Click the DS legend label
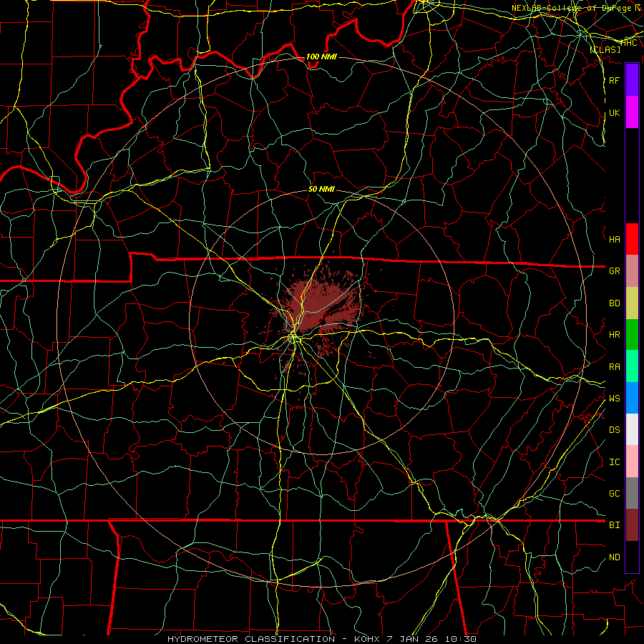Image resolution: width=644 pixels, height=644 pixels. [x=615, y=430]
